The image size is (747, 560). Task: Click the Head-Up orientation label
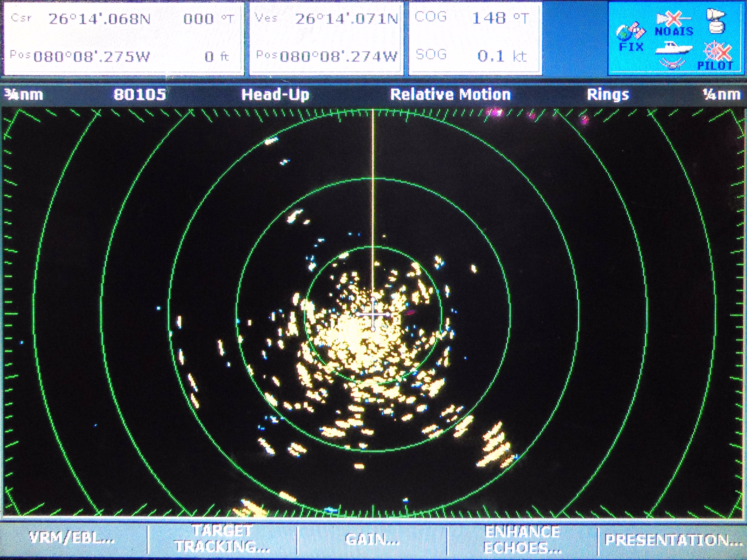tap(275, 94)
